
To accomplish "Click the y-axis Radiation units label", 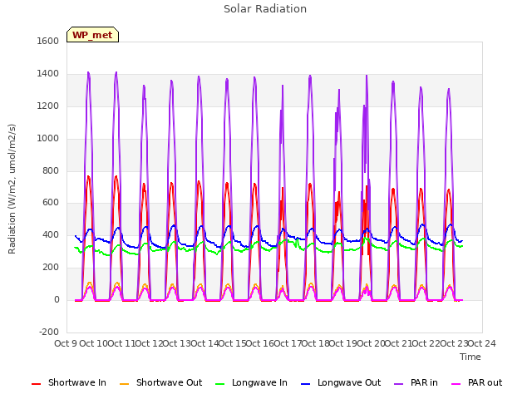I will [12, 189].
